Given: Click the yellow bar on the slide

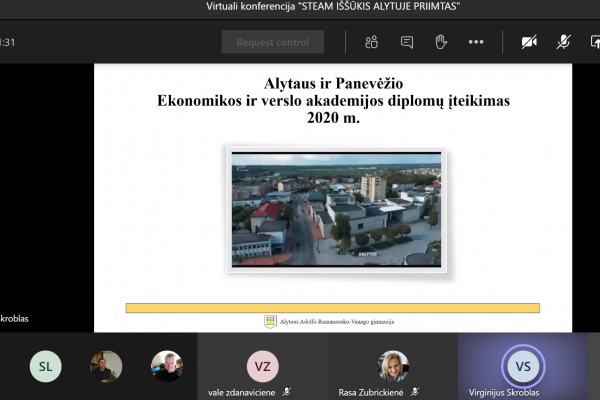Looking at the screenshot, I should (333, 308).
